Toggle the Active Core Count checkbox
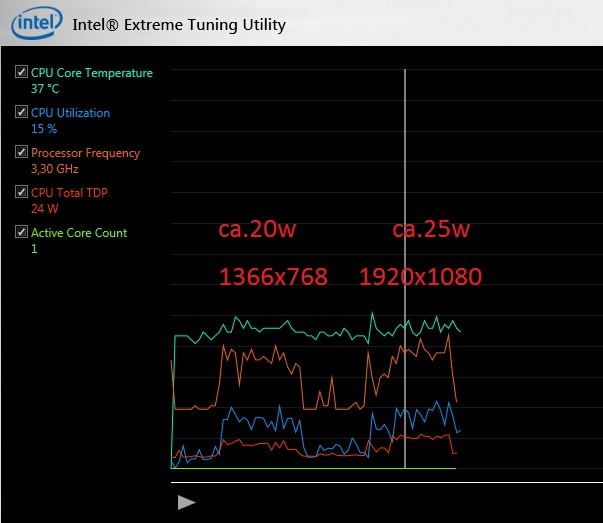The width and height of the screenshot is (603, 523). 21,232
